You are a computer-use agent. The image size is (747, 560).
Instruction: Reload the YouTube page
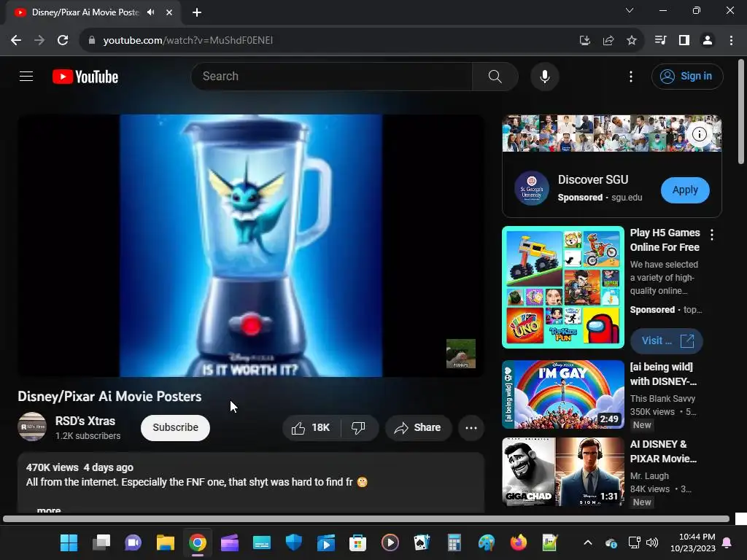[x=63, y=41]
